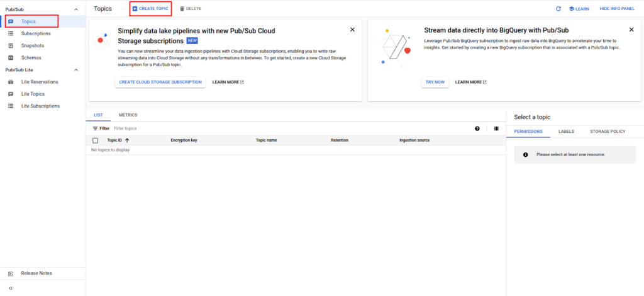Click the Delete trash icon
The height and width of the screenshot is (296, 644).
tap(182, 9)
